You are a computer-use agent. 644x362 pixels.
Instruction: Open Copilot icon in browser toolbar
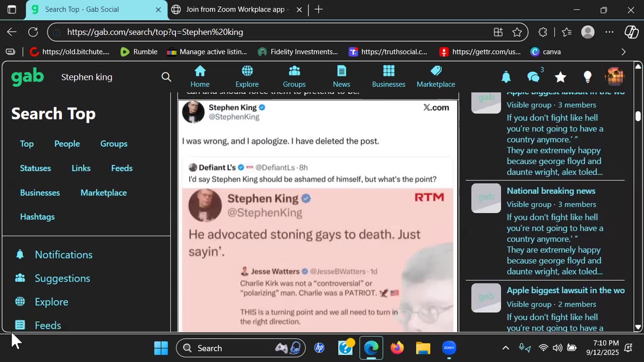click(631, 32)
